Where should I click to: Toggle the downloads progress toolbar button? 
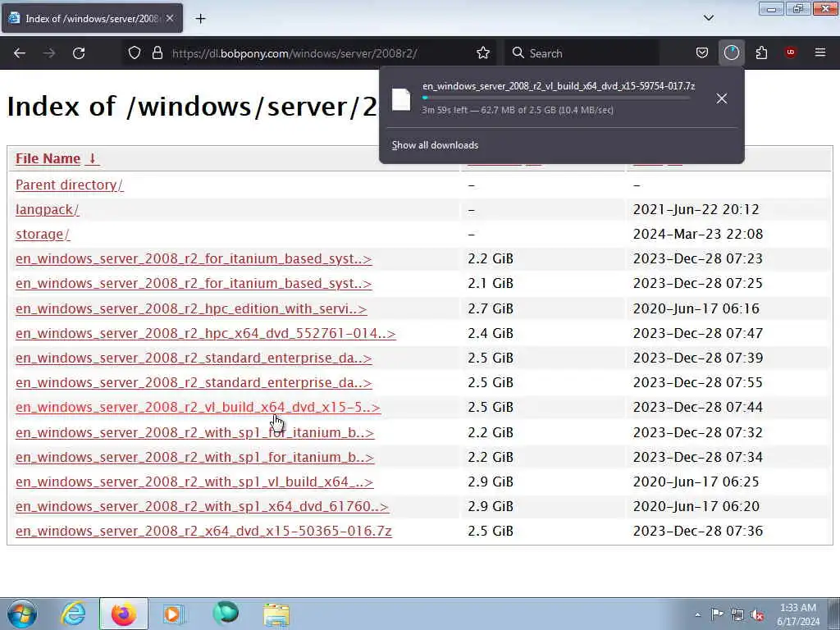(x=731, y=52)
